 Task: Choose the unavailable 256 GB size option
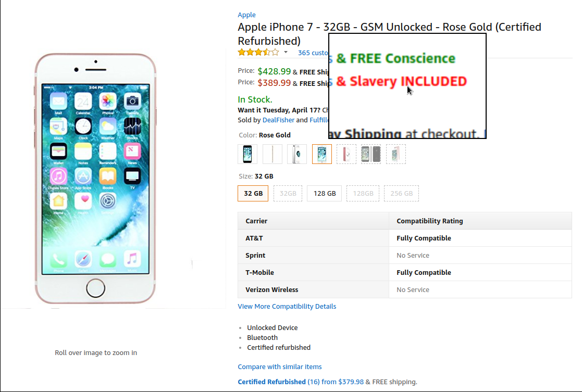pos(401,193)
